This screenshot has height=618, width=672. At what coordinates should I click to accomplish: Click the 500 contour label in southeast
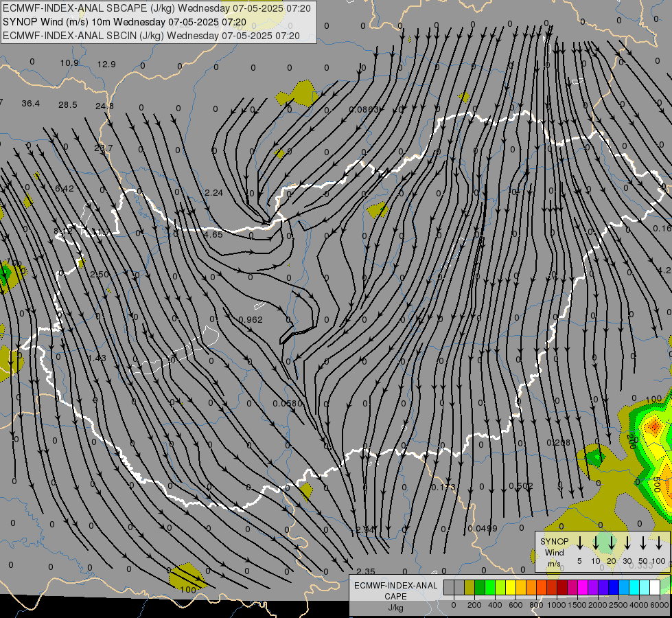click(x=656, y=484)
